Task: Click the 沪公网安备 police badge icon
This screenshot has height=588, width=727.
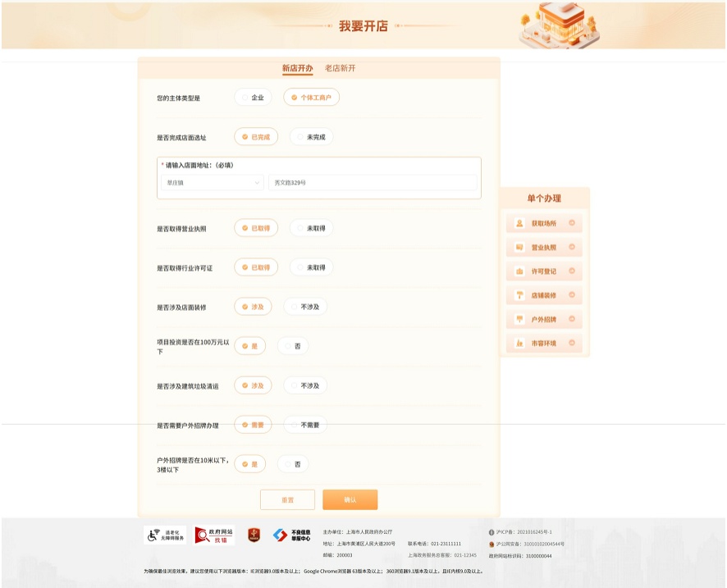Action: tap(492, 544)
